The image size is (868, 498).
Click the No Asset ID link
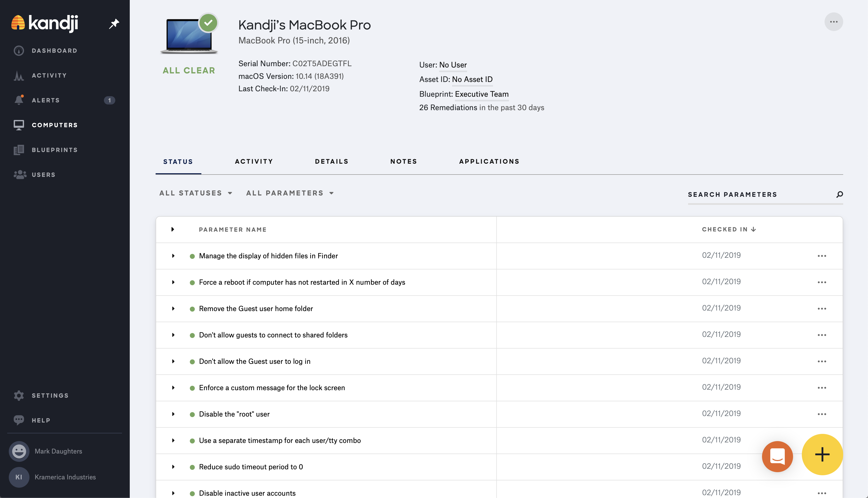[x=472, y=79]
